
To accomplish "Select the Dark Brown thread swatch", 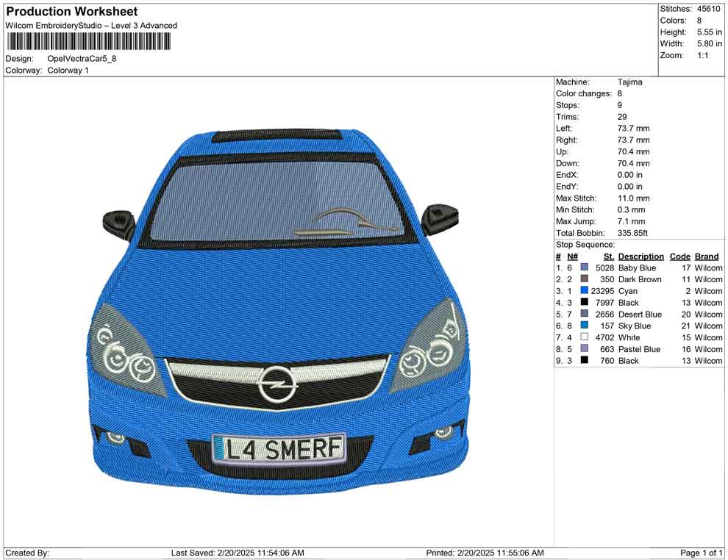I will [x=585, y=279].
